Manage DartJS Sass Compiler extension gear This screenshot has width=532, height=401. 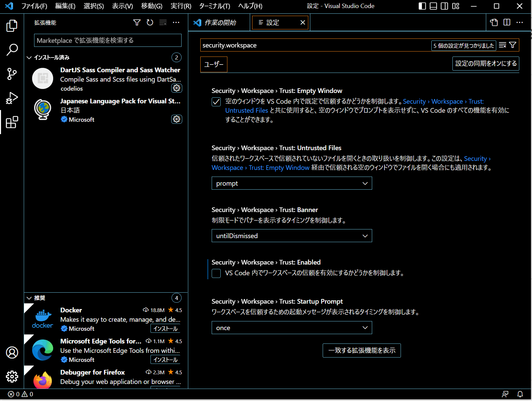coord(177,88)
